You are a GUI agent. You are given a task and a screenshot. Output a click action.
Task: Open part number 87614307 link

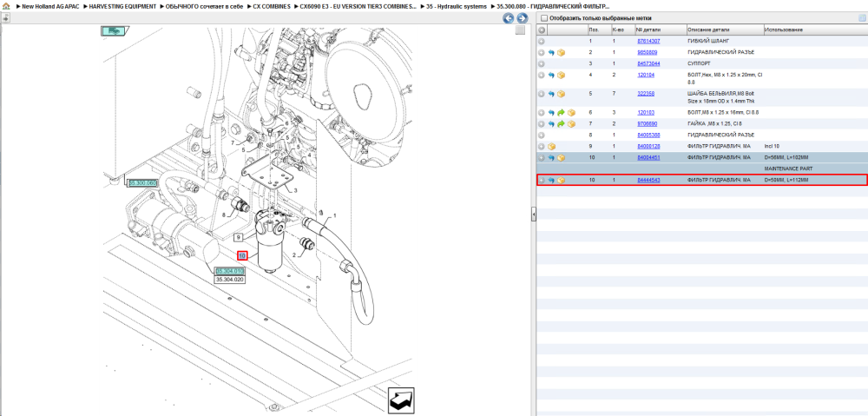[648, 41]
